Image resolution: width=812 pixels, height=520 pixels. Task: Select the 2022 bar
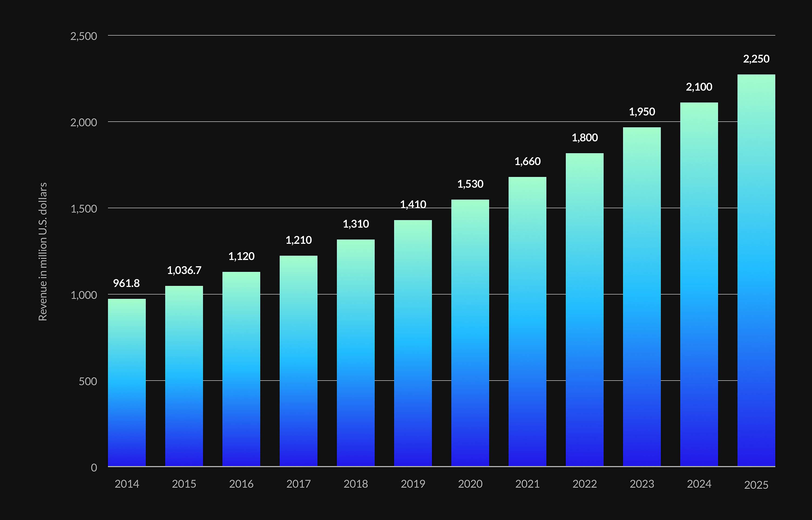point(584,310)
